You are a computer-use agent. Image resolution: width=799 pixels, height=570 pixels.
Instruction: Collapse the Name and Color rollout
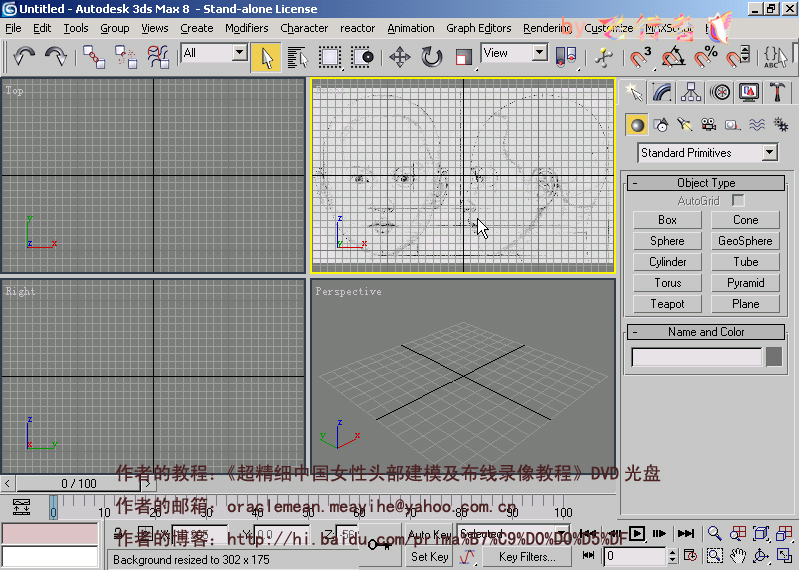coord(706,332)
